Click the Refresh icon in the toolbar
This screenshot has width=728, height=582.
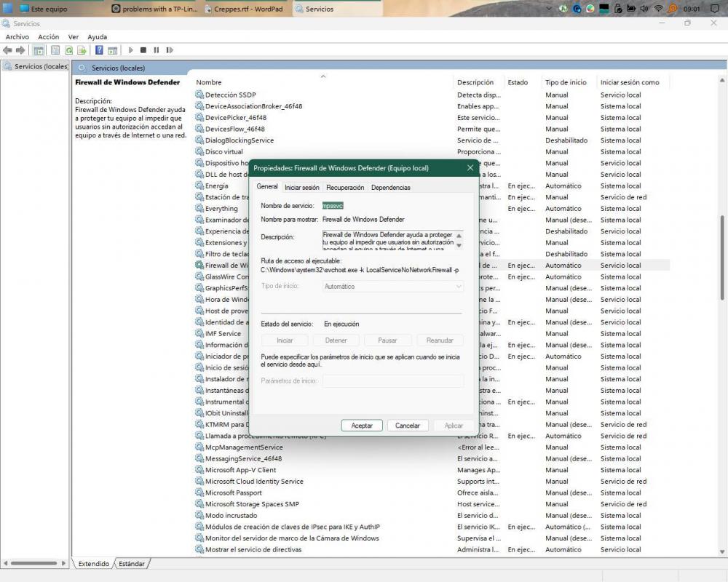pos(69,50)
